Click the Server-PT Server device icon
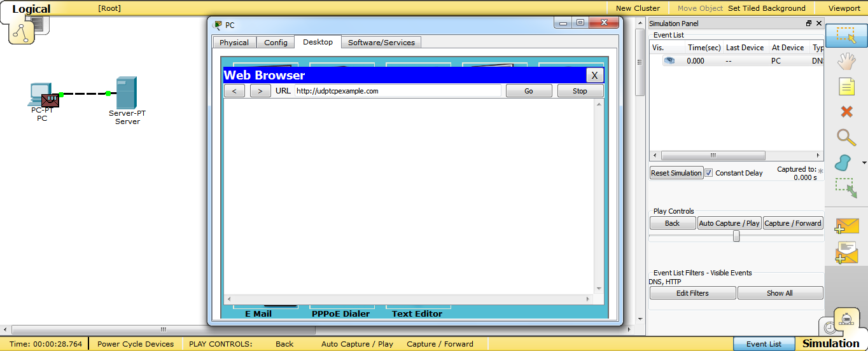Viewport: 868px width, 351px height. pyautogui.click(x=126, y=93)
